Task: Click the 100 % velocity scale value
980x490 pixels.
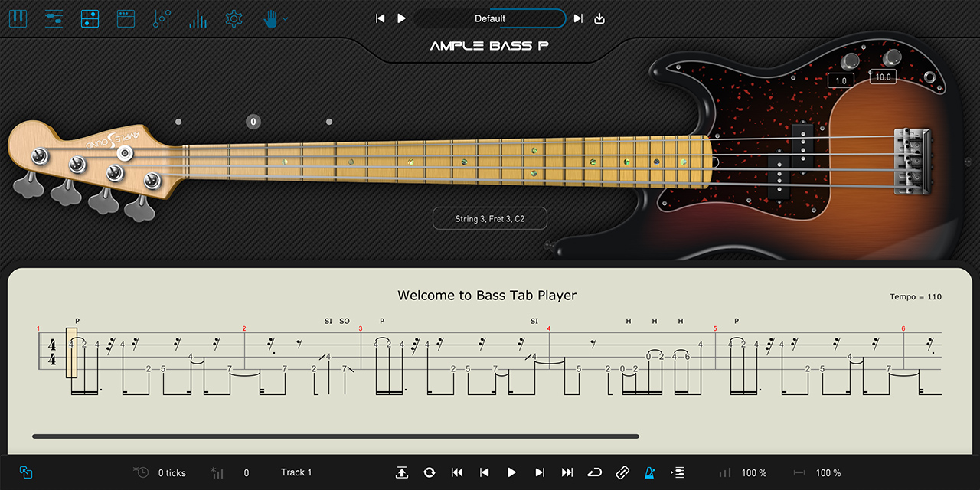Action: pyautogui.click(x=754, y=473)
